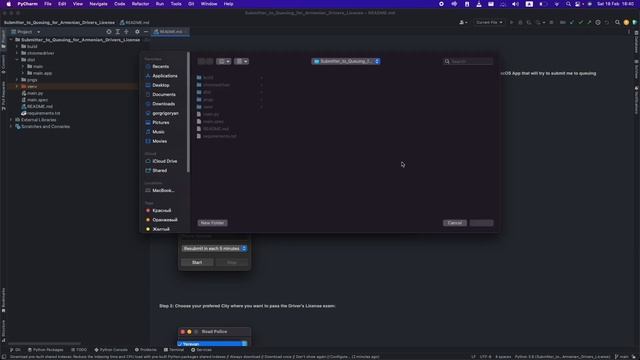Select Music in dialog sidebar

click(x=155, y=132)
